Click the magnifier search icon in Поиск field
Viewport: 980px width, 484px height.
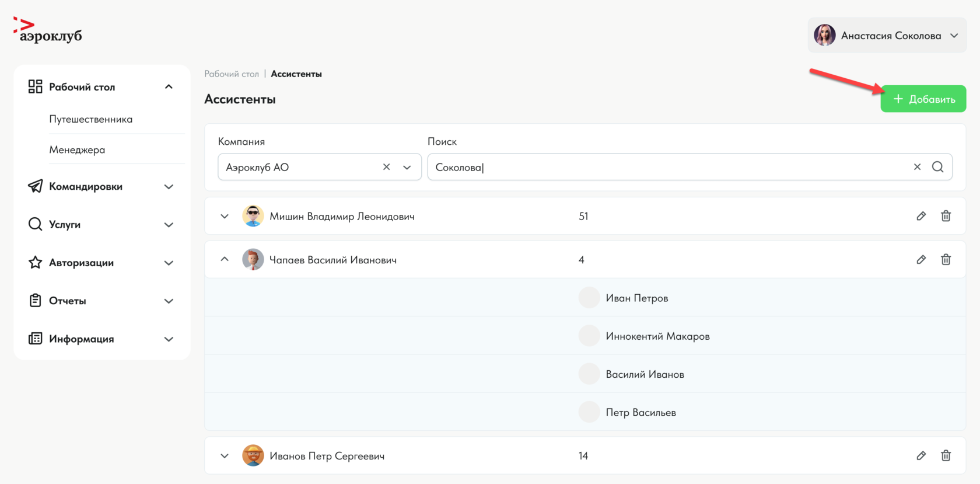[937, 167]
